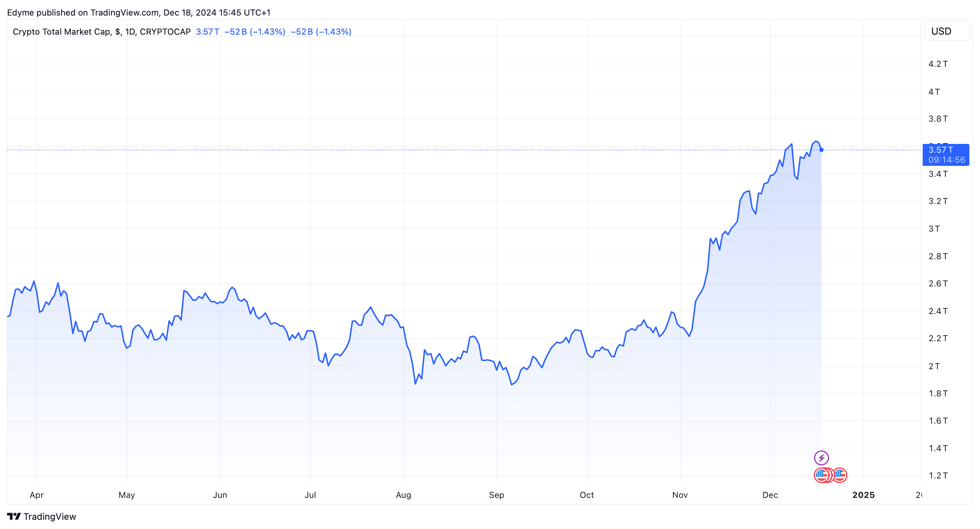Viewport: 980px width, 529px height.
Task: Click the TradingView logo at bottom left
Action: 14,517
